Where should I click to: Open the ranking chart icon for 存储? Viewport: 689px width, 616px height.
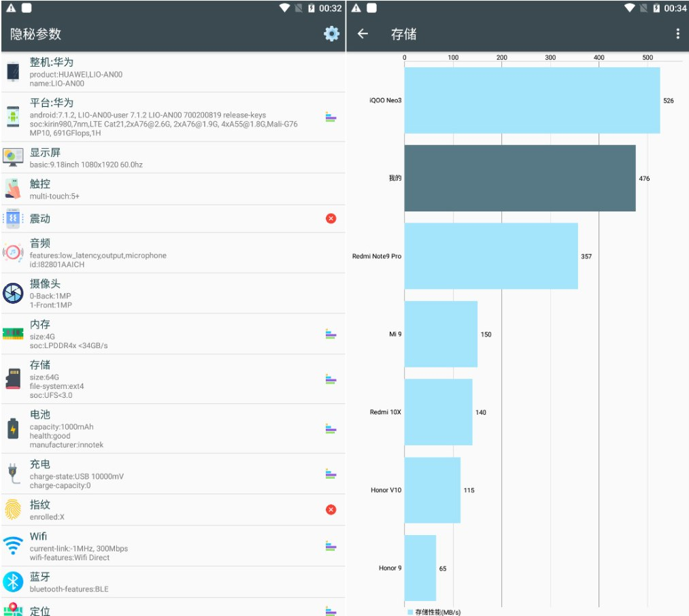[x=331, y=379]
